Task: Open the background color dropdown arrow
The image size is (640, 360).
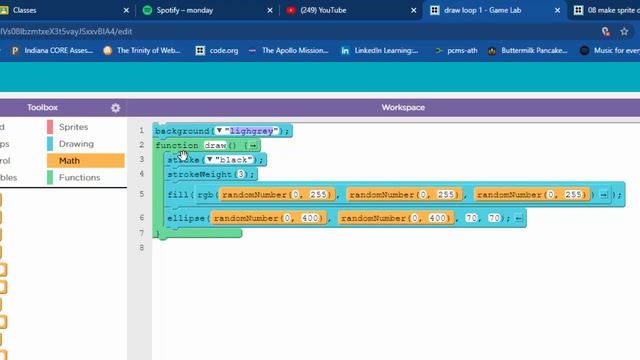Action: tap(219, 131)
